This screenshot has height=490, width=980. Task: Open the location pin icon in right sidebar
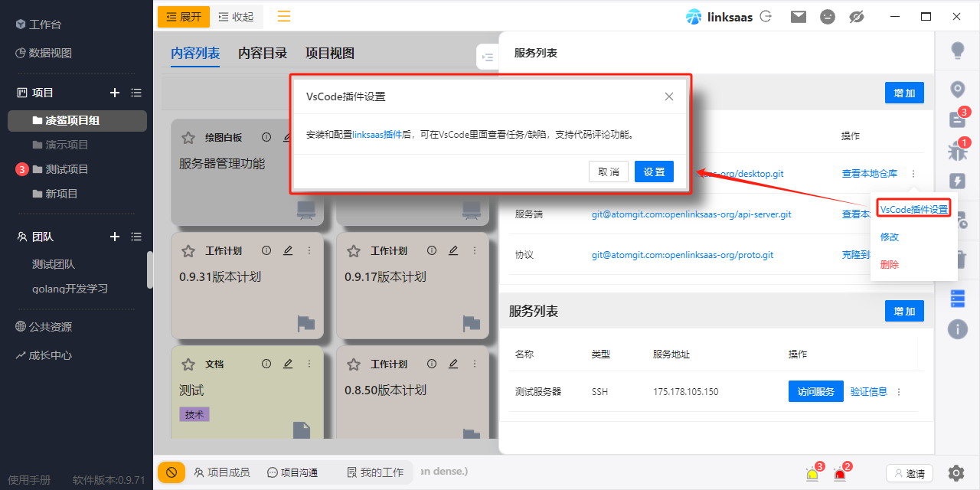[957, 90]
